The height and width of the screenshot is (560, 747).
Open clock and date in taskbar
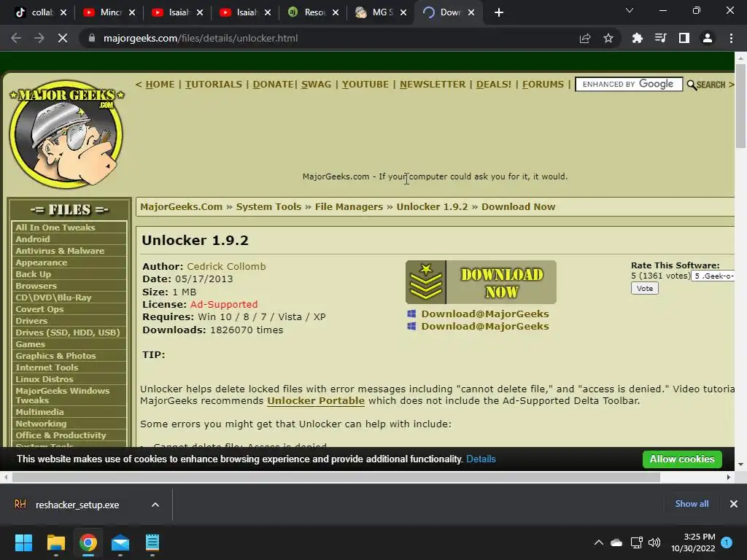click(x=693, y=542)
